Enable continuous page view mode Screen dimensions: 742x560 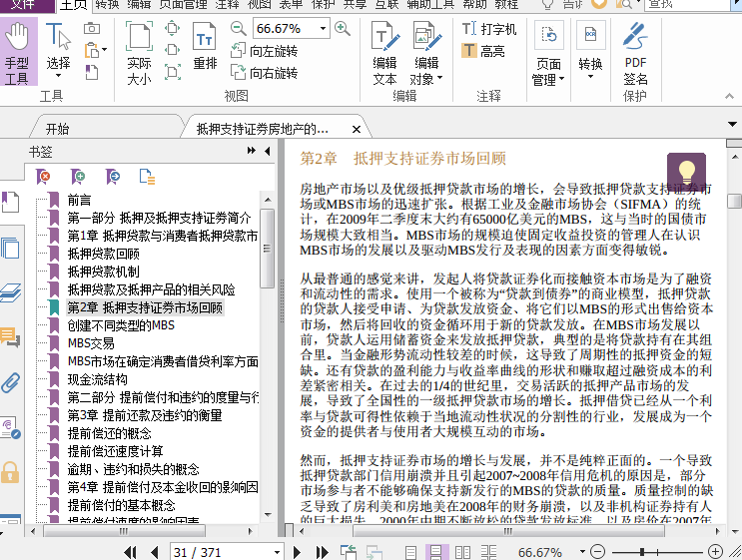(x=435, y=552)
